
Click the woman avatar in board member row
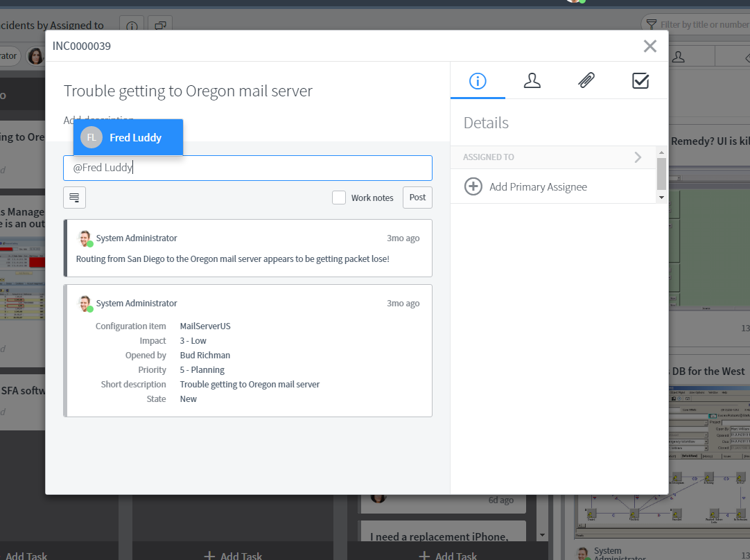coord(35,56)
